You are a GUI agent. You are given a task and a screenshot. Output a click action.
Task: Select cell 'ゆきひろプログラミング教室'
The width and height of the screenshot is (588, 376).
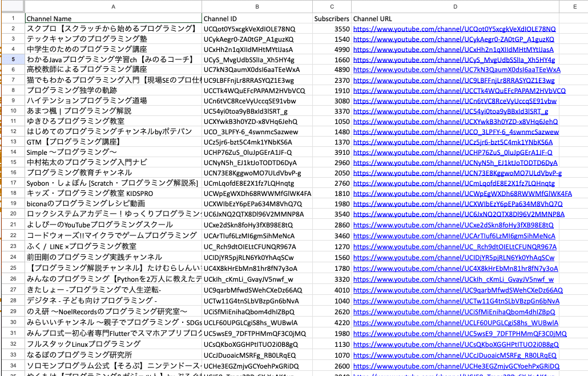[113, 121]
